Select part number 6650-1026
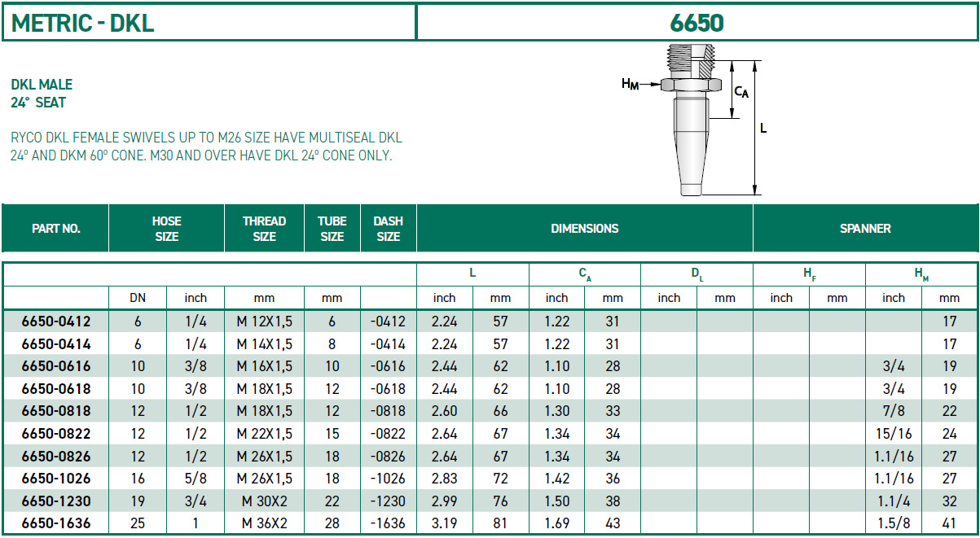The width and height of the screenshot is (980, 538). tap(55, 479)
